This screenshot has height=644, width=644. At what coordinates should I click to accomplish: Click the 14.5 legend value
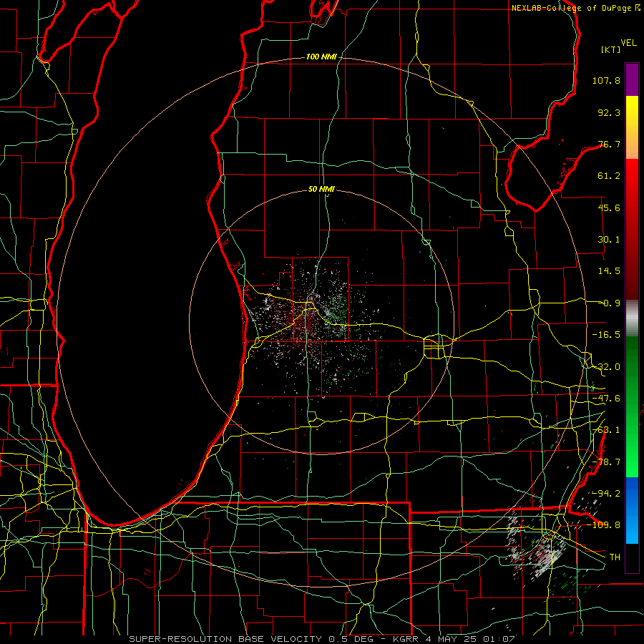tap(609, 271)
